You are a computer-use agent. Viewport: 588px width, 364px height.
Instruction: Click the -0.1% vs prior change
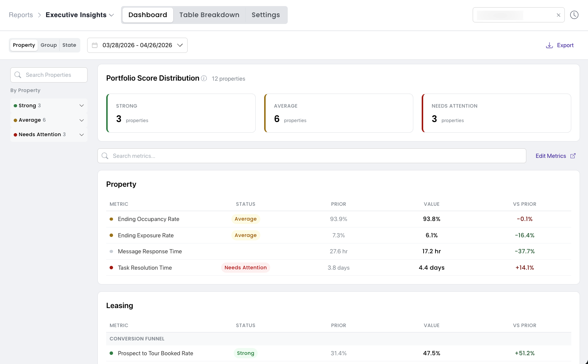click(524, 219)
